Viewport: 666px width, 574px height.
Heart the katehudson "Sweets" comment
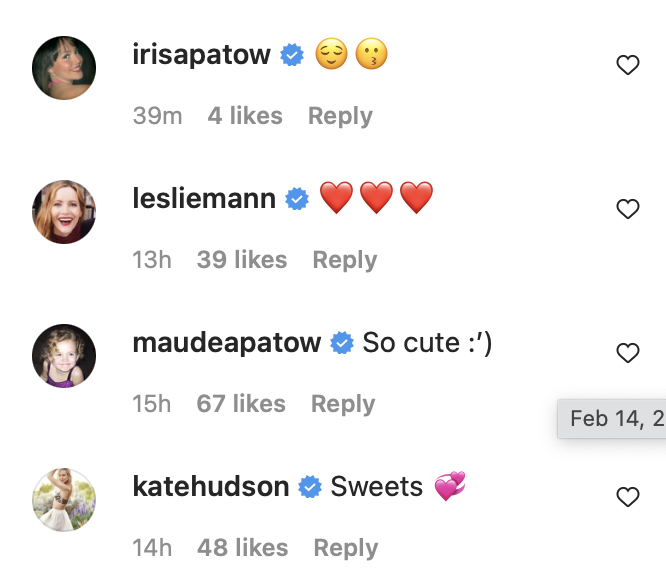627,497
